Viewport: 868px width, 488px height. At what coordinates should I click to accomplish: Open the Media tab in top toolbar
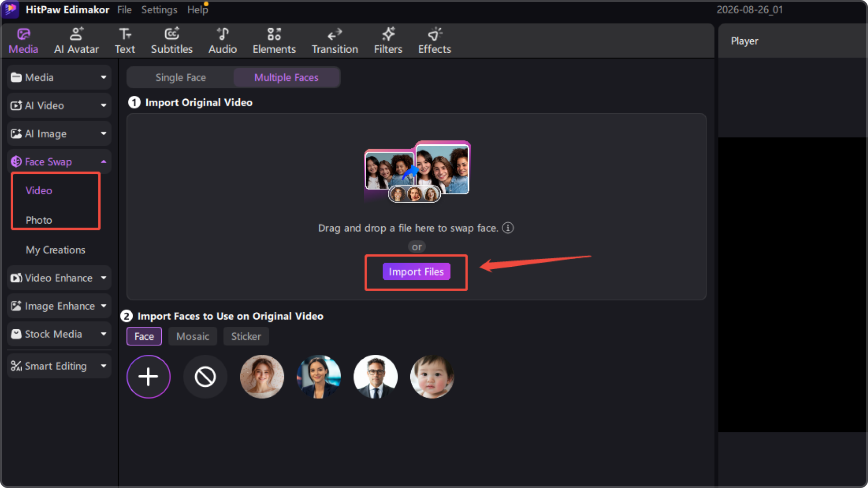point(23,41)
